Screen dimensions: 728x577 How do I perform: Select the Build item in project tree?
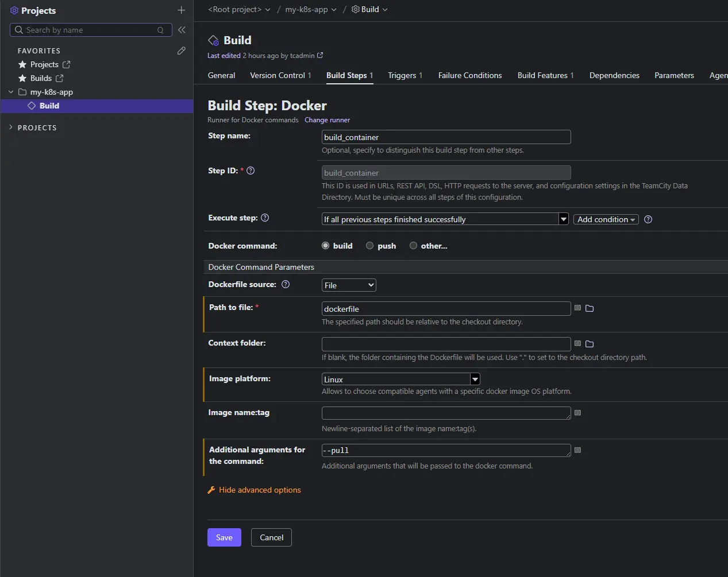[x=97, y=106]
